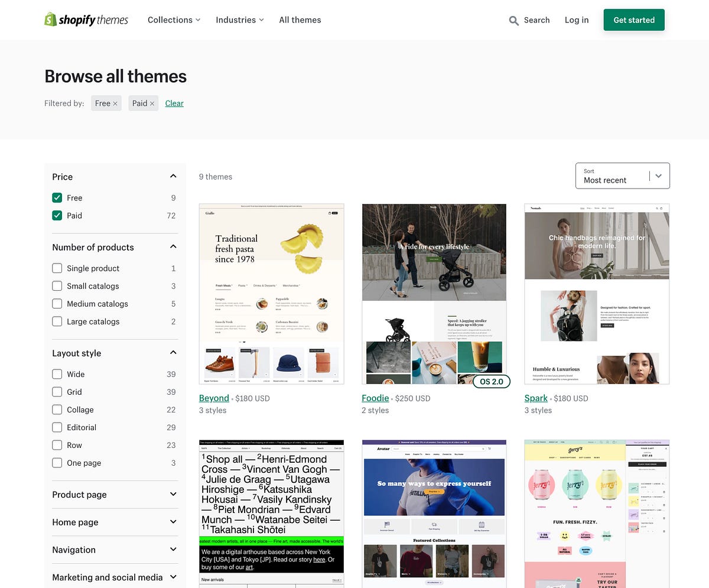Click Log in
This screenshot has width=709, height=588.
click(x=576, y=20)
